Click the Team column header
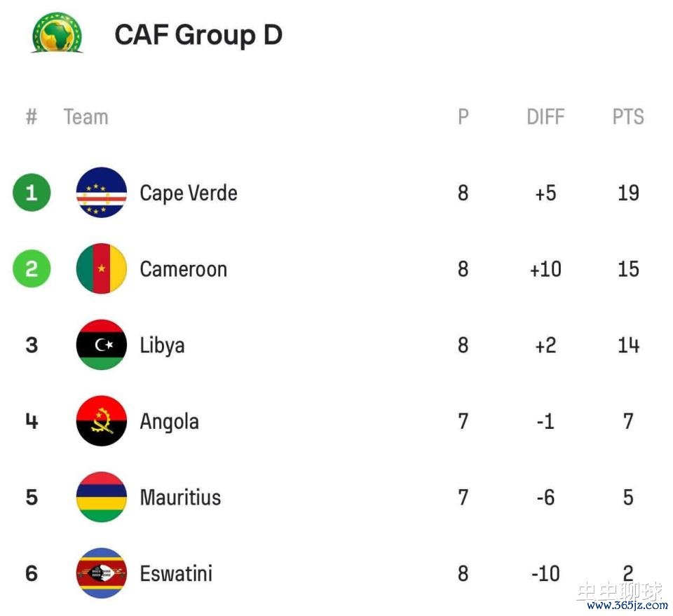Image resolution: width=673 pixels, height=616 pixels. pyautogui.click(x=86, y=116)
